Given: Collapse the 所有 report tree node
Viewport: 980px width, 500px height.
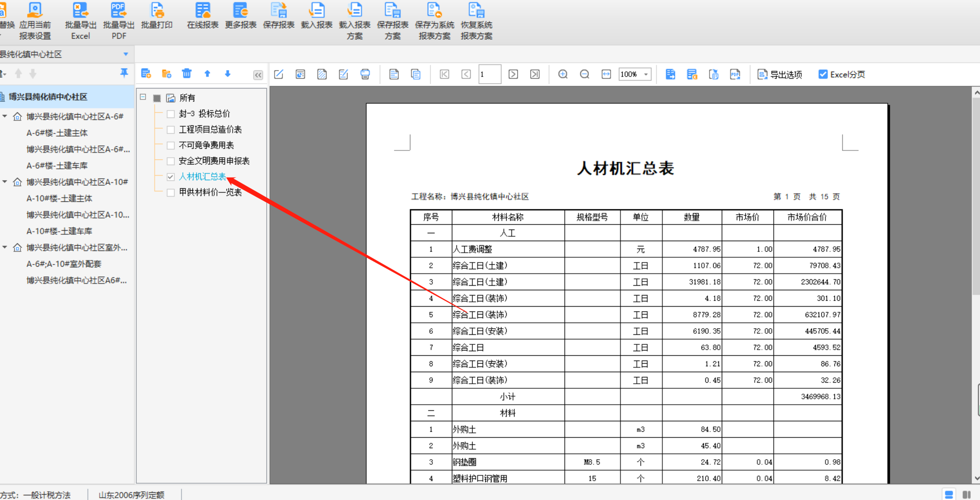Looking at the screenshot, I should click(x=143, y=97).
